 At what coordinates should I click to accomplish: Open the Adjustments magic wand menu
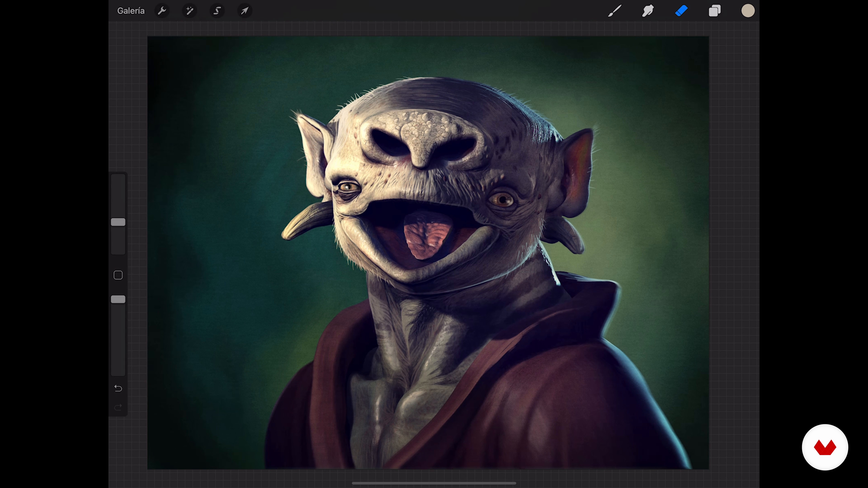pyautogui.click(x=190, y=11)
